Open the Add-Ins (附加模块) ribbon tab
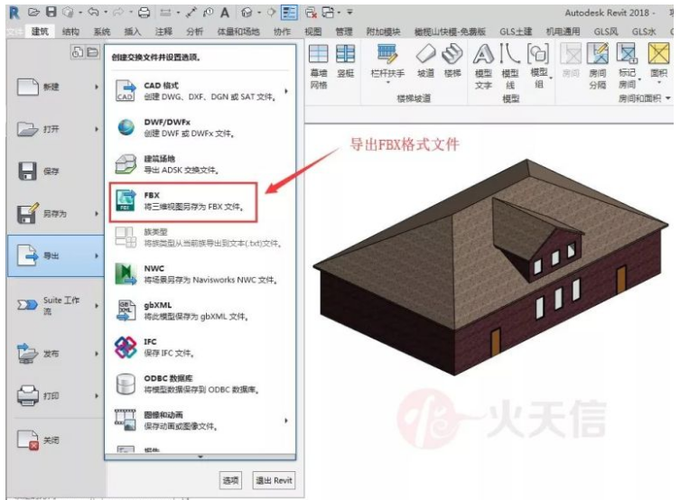This screenshot has width=680, height=500. [383, 31]
